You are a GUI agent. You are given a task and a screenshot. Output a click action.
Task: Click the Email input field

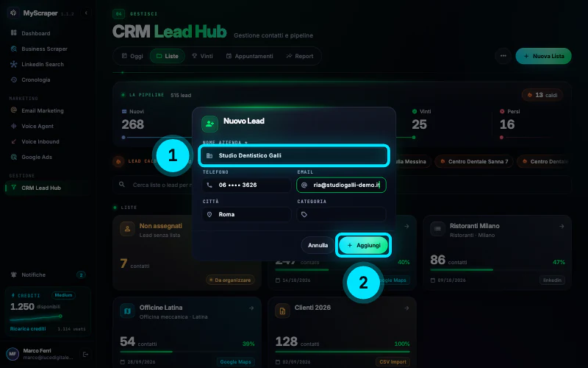341,185
